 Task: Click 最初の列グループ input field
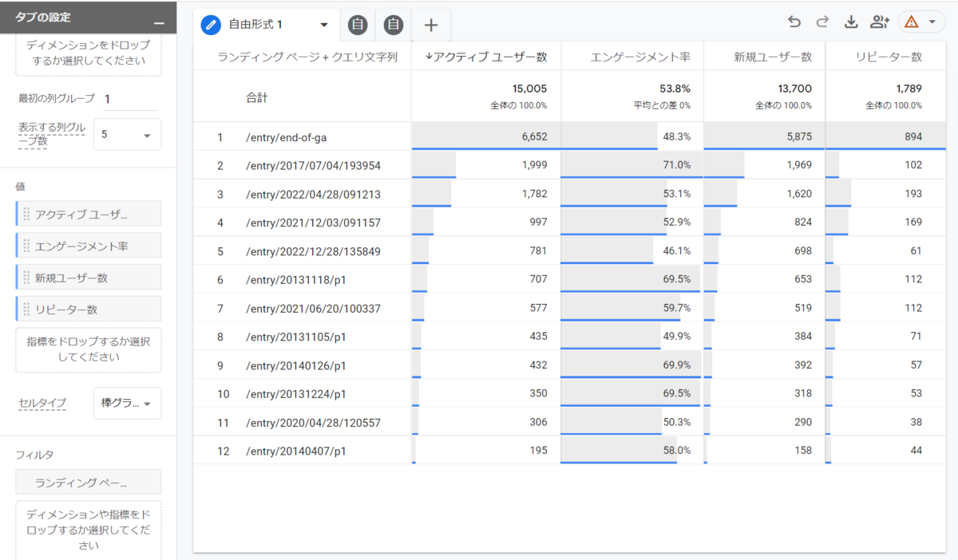[x=131, y=99]
